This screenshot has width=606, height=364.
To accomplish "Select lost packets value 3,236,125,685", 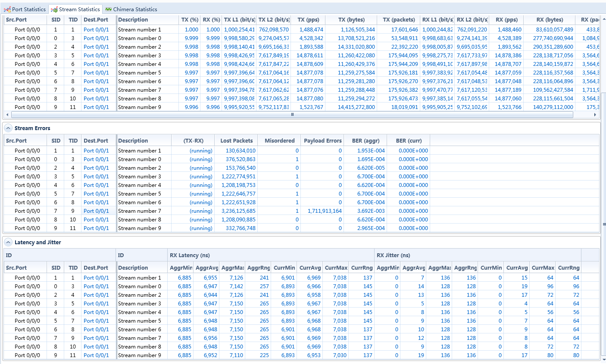I will coord(238,211).
